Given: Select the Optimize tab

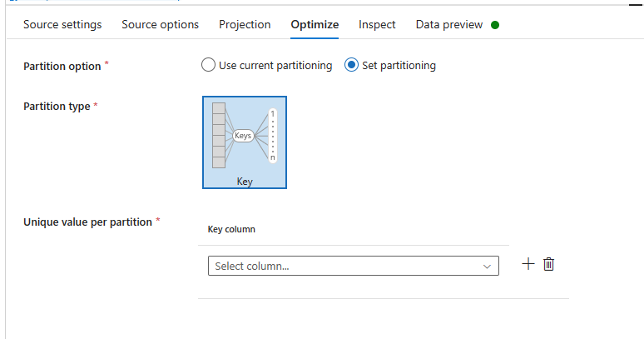Looking at the screenshot, I should pyautogui.click(x=315, y=25).
